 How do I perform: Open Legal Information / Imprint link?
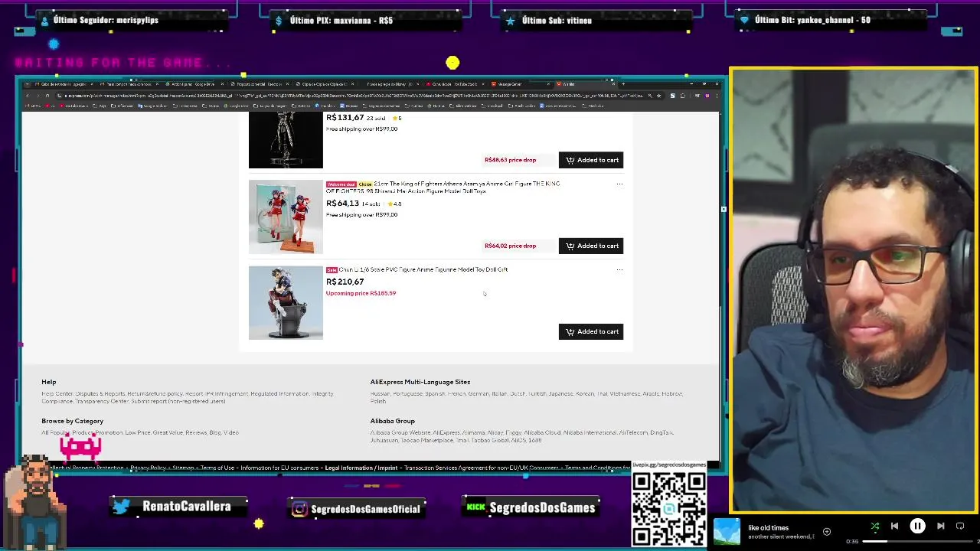point(361,468)
